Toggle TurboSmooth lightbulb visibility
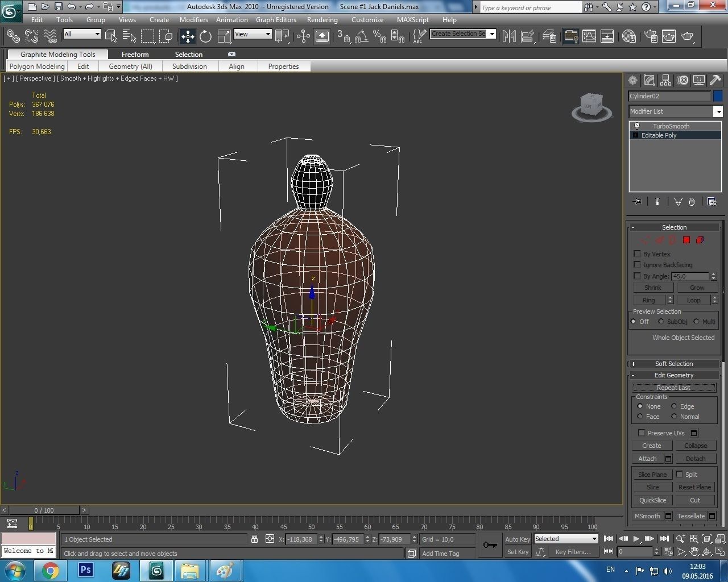Image resolution: width=728 pixels, height=582 pixels. pyautogui.click(x=637, y=126)
